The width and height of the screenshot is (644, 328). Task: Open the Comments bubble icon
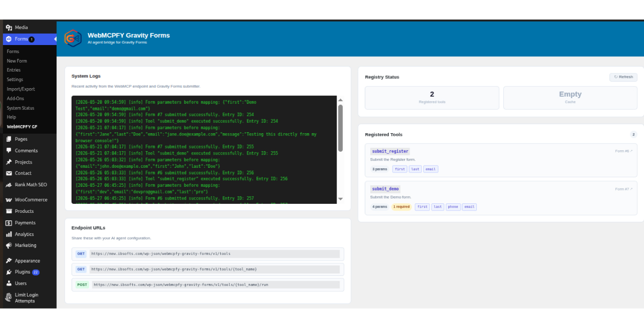9,151
